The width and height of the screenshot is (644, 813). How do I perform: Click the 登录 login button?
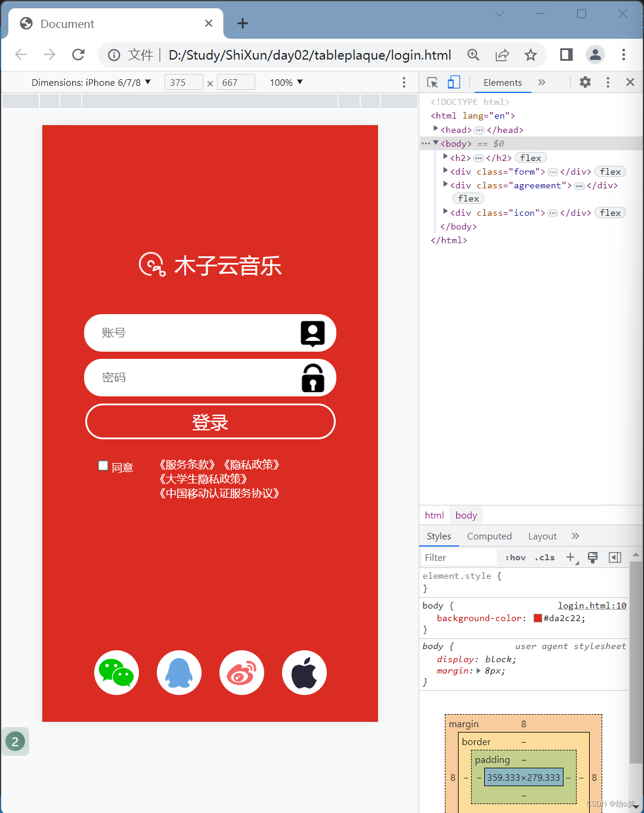(x=210, y=421)
